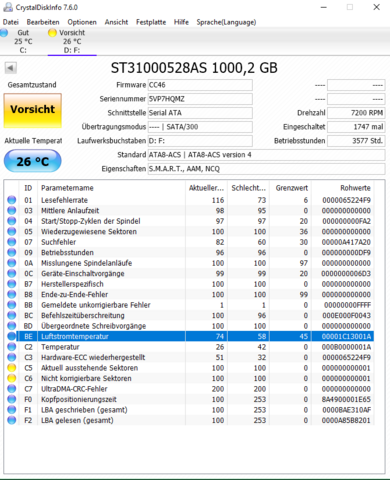Image resolution: width=390 pixels, height=480 pixels.
Task: Click the Übertragungsmodus SATA/300 field
Action: click(200, 127)
